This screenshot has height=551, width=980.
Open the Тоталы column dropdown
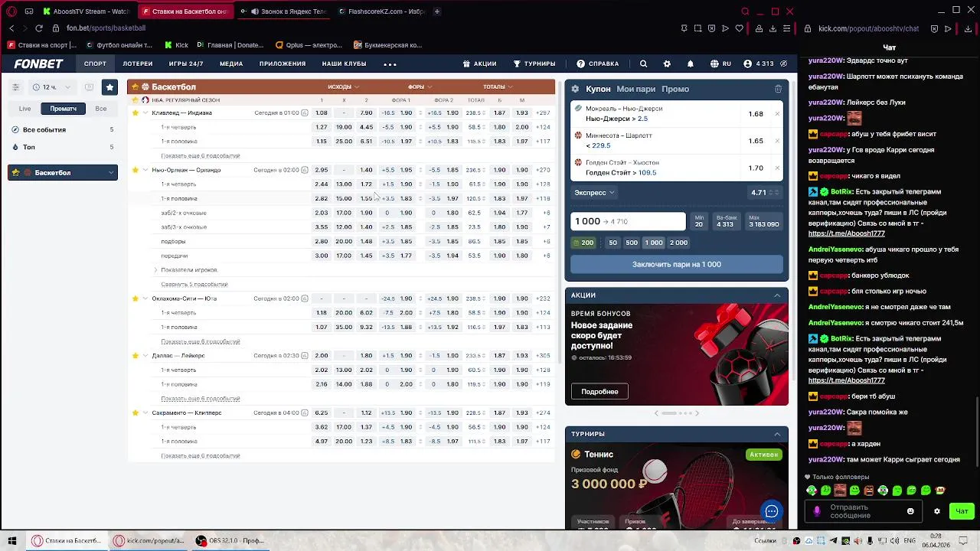(498, 86)
